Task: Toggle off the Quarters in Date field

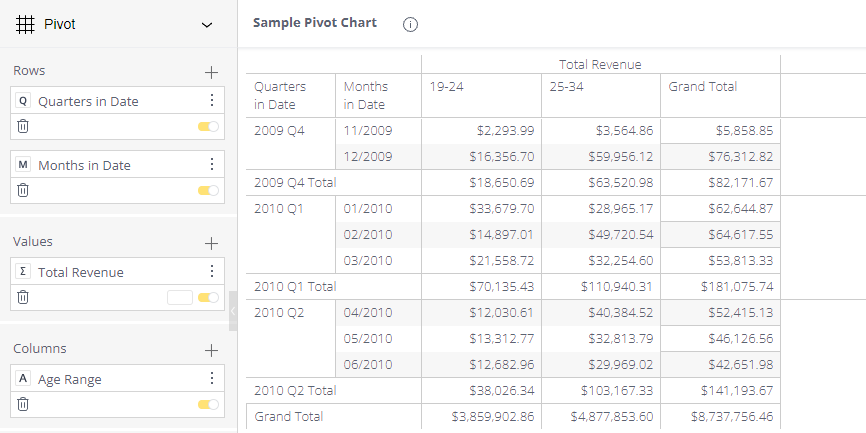Action: coord(208,127)
